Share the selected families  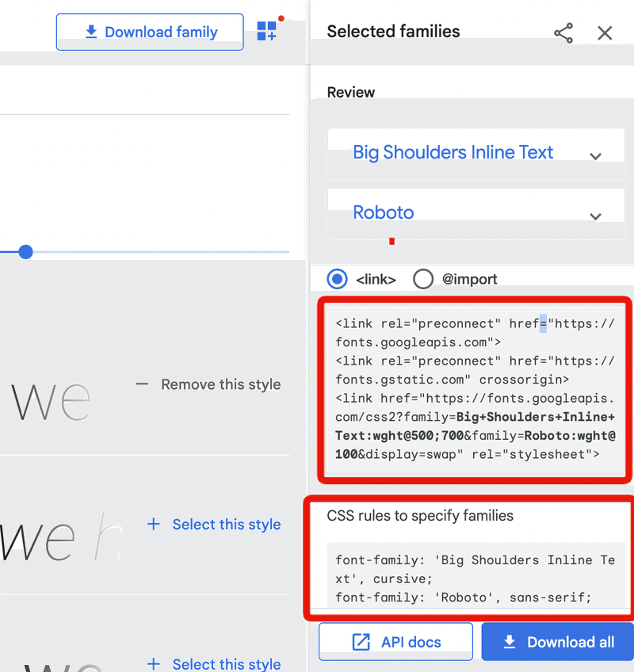coord(563,33)
